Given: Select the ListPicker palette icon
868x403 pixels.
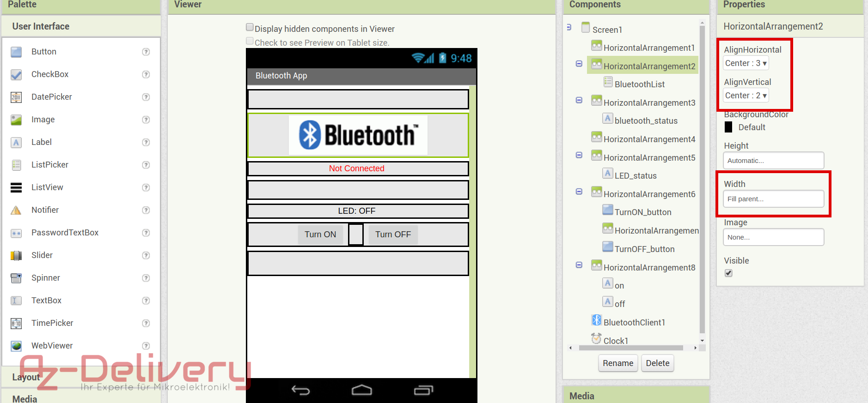Looking at the screenshot, I should [x=16, y=165].
